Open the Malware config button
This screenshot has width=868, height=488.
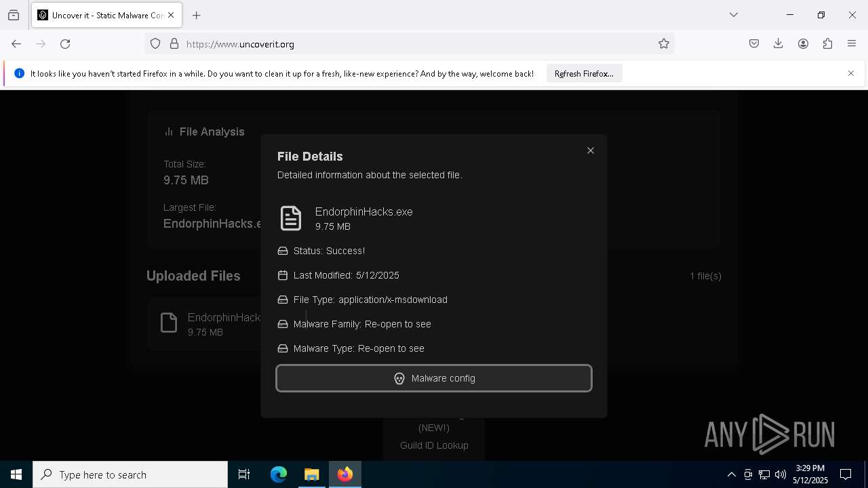coord(434,378)
